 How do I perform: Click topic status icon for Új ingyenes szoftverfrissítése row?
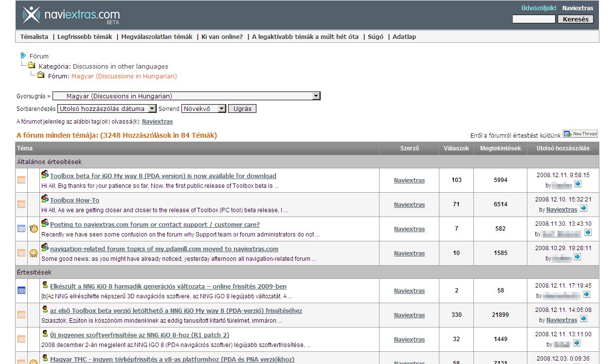click(x=21, y=339)
